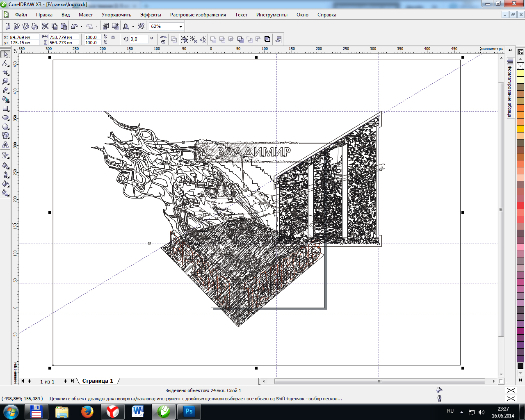Select the Pick tool in the toolbox

click(5, 55)
